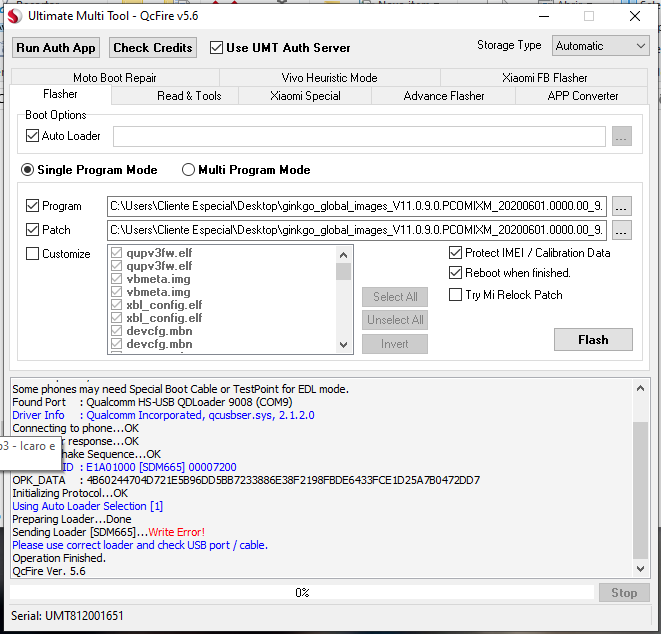Click the Invert button

tap(395, 344)
